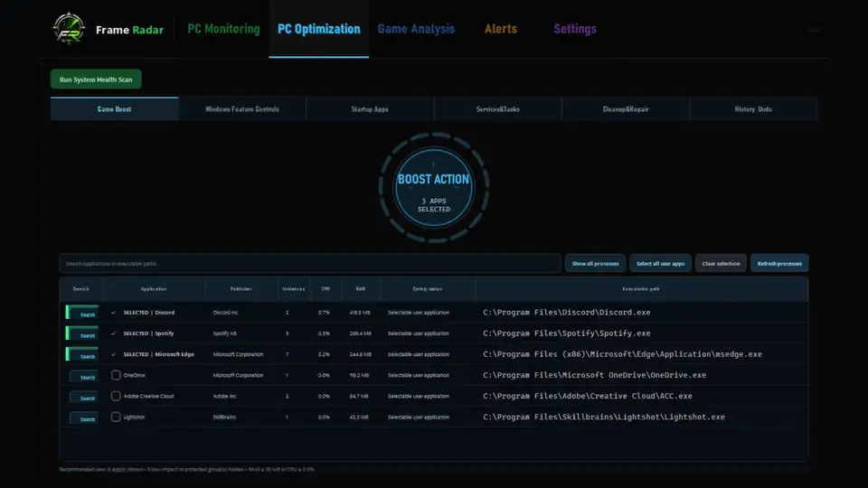Click the Spotify AB publisher cell
The height and width of the screenshot is (488, 868).
click(x=225, y=333)
